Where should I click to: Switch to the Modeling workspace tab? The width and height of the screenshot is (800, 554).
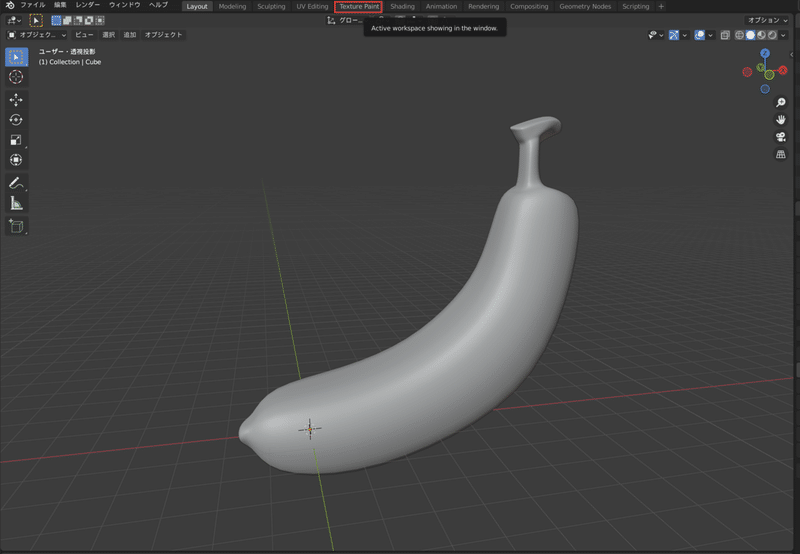click(x=232, y=7)
